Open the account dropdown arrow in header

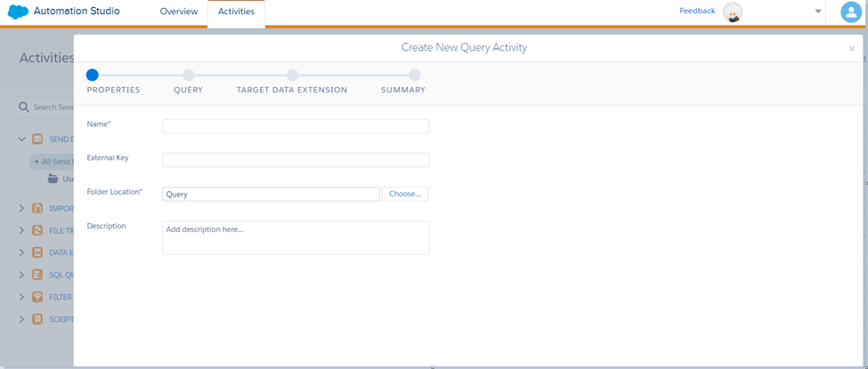(817, 12)
